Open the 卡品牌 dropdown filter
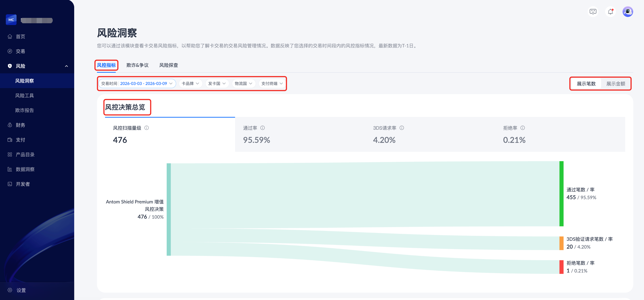The width and height of the screenshot is (644, 300). (x=190, y=84)
